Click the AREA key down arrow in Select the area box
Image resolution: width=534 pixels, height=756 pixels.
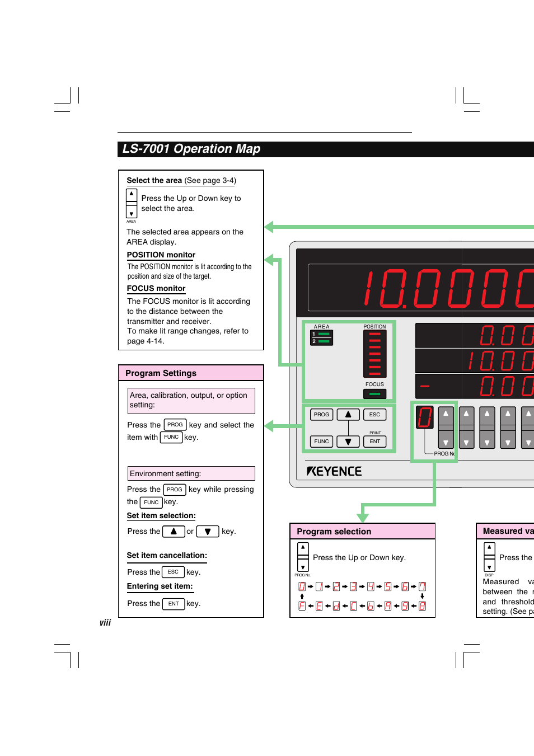(132, 213)
